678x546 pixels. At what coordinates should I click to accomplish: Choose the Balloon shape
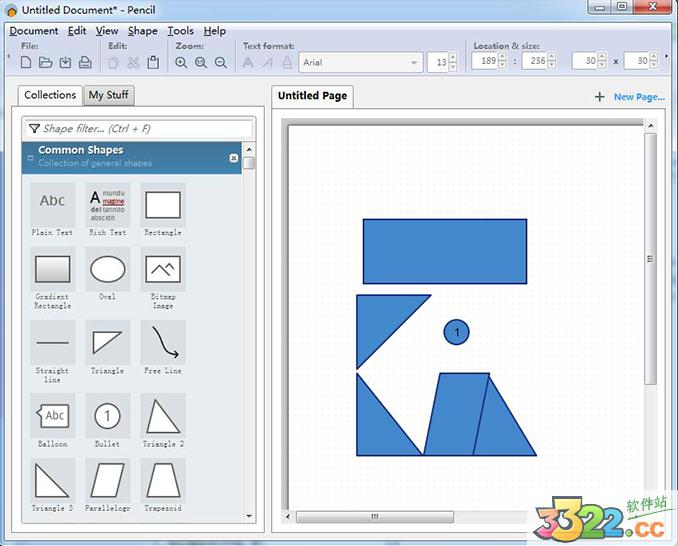coord(52,415)
